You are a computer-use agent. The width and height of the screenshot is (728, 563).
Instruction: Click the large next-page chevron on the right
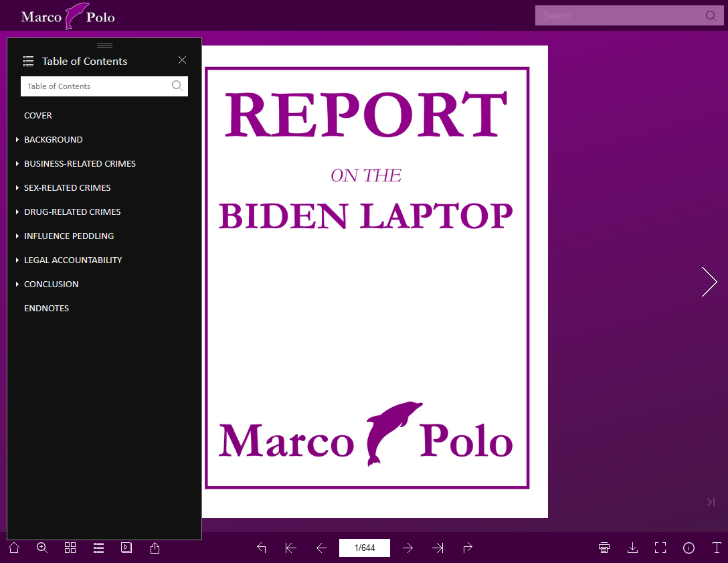[x=709, y=281]
